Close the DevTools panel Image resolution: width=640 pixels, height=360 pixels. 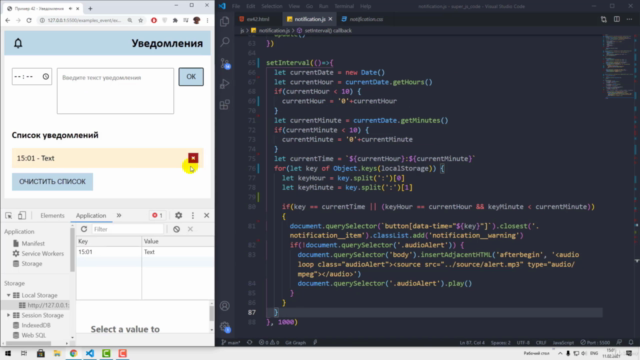tap(207, 216)
